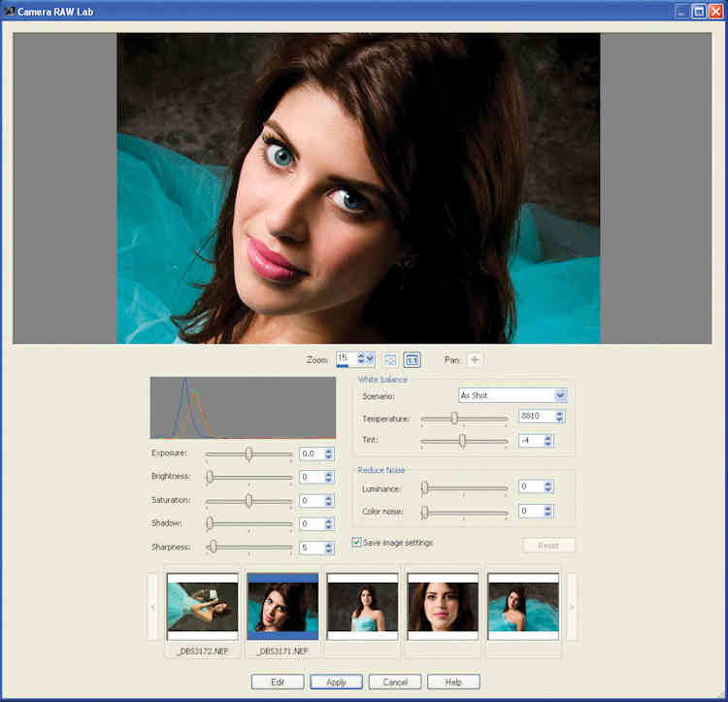Click the Sharpness value spinner arrows
The width and height of the screenshot is (728, 702).
[329, 548]
